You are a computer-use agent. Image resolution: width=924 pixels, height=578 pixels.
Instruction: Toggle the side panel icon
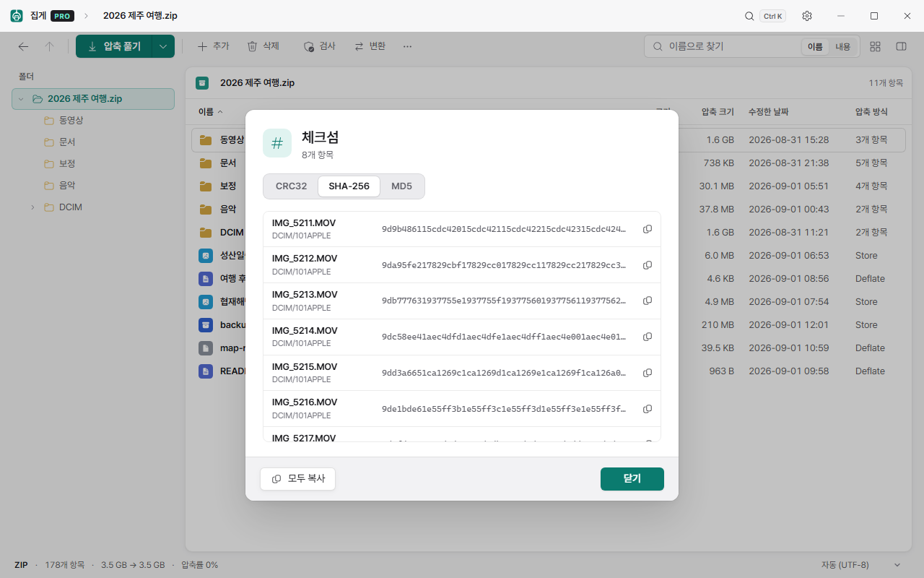pyautogui.click(x=901, y=46)
